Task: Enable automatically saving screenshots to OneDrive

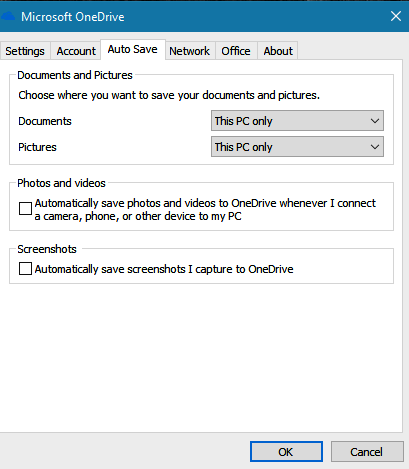Action: pyautogui.click(x=25, y=268)
